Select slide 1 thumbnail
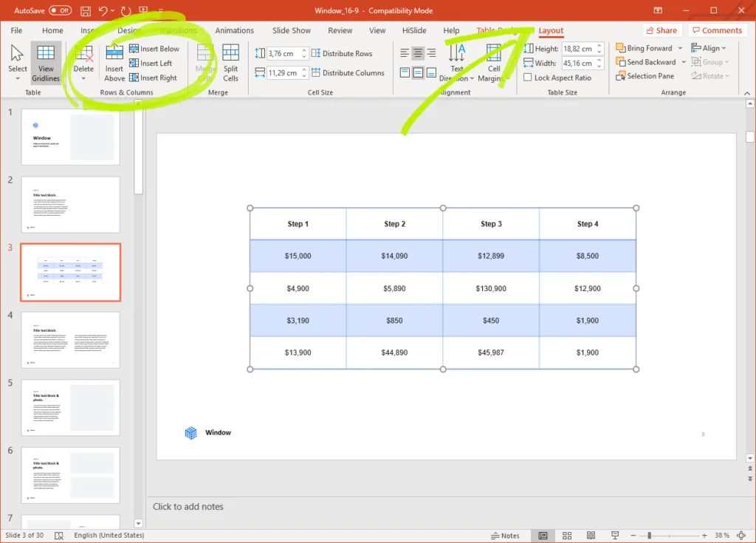 tap(70, 137)
